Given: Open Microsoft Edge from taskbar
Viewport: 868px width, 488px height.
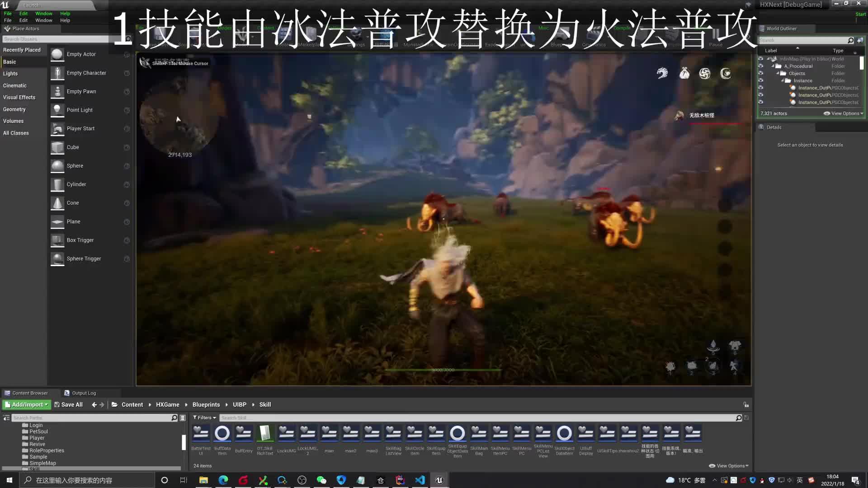Looking at the screenshot, I should coord(223,480).
